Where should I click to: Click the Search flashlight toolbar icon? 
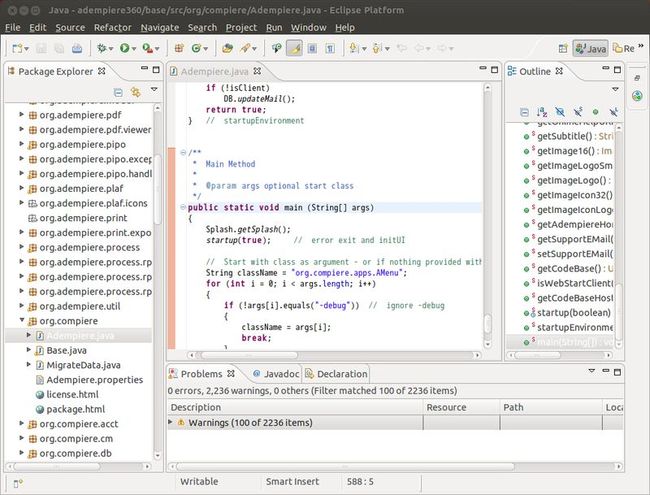[x=245, y=49]
